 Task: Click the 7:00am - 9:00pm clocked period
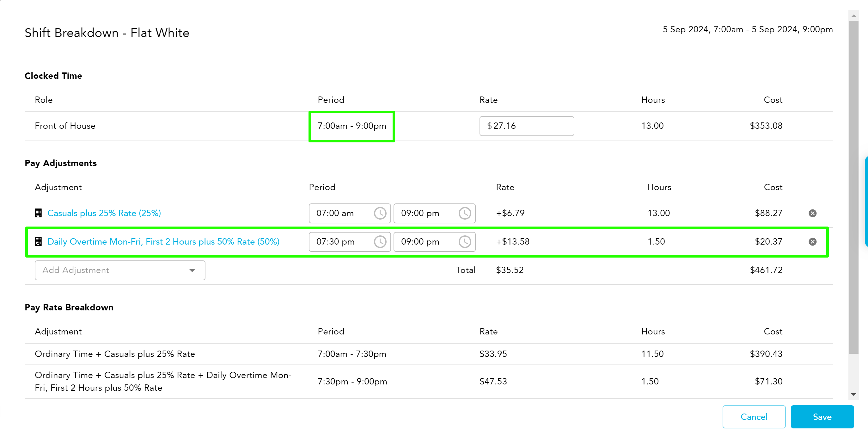click(352, 126)
